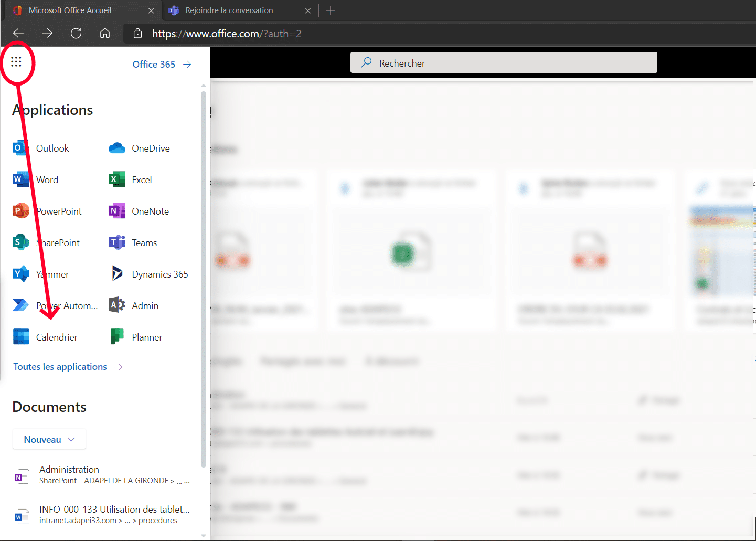Open Outlook from the apps list
Viewport: 756px width, 541px height.
(x=41, y=148)
